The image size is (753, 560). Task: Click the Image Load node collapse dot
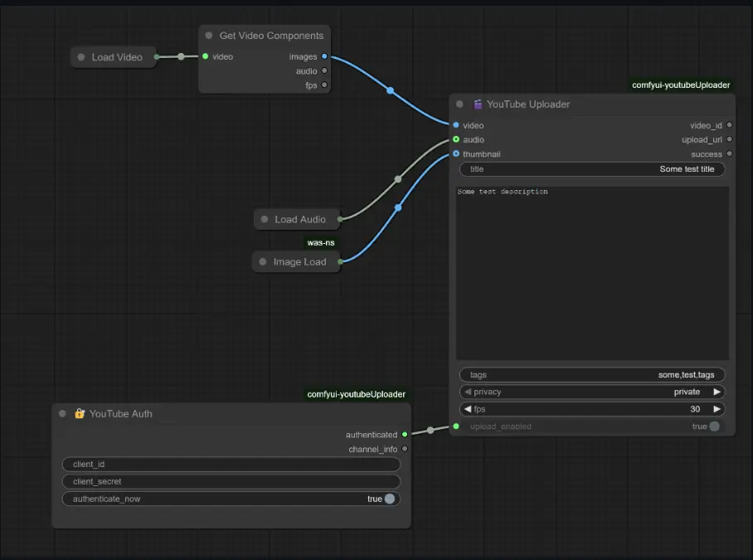[x=263, y=262]
